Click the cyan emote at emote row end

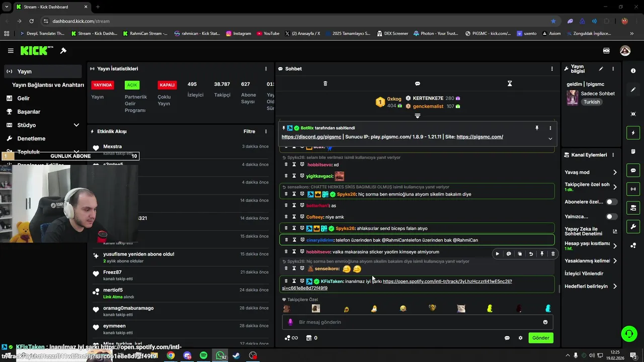click(548, 309)
